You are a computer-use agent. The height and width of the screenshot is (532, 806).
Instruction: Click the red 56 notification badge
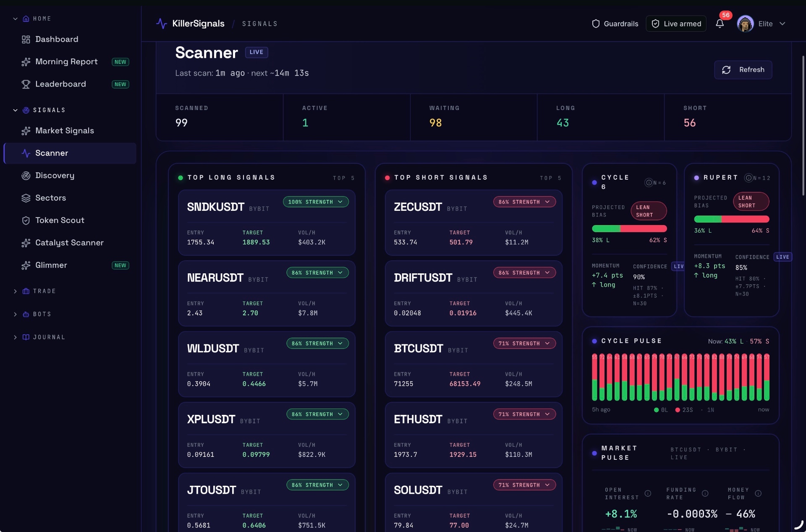pyautogui.click(x=726, y=15)
